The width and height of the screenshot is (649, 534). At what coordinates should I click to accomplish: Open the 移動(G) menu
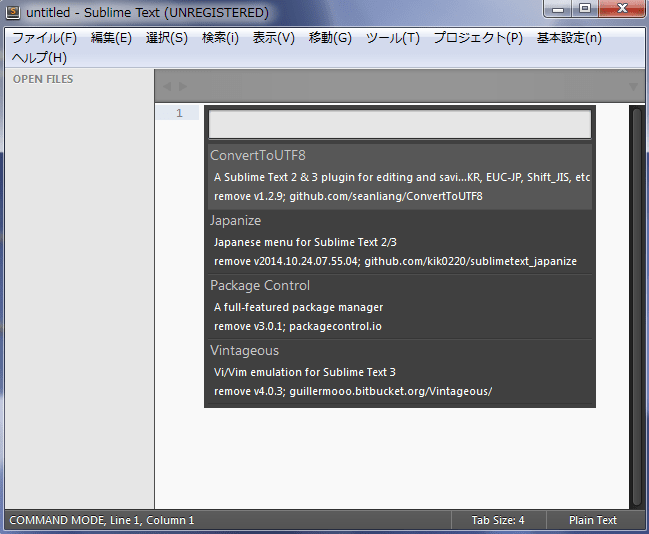click(330, 38)
